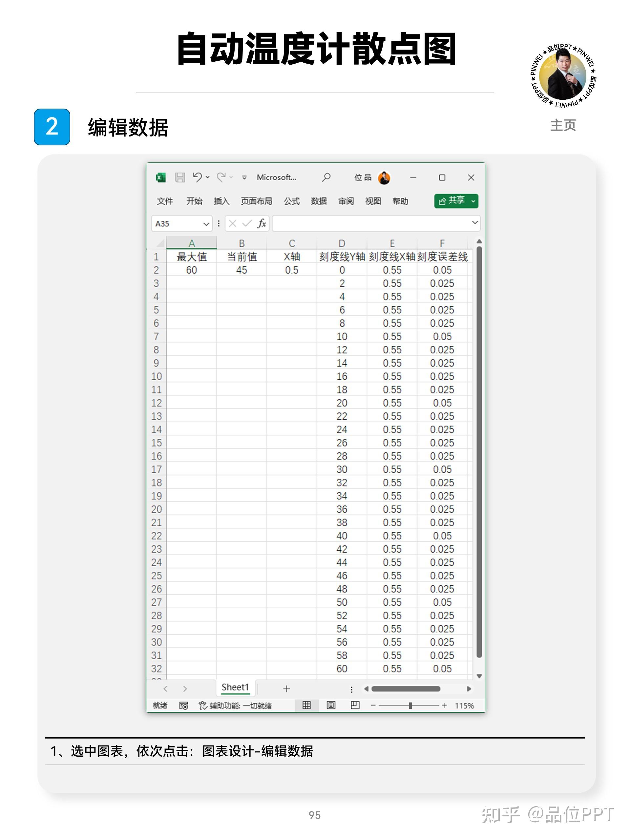This screenshot has height=840, width=630.
Task: Click the add new sheet plus icon
Action: click(287, 688)
